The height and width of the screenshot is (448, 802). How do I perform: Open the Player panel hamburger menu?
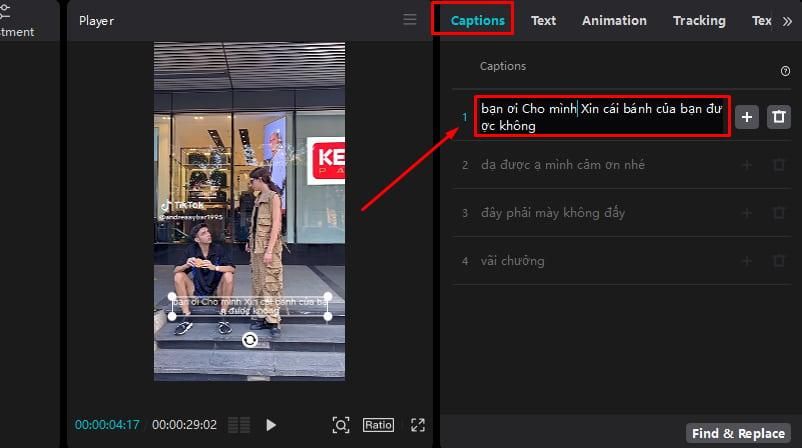pos(410,20)
